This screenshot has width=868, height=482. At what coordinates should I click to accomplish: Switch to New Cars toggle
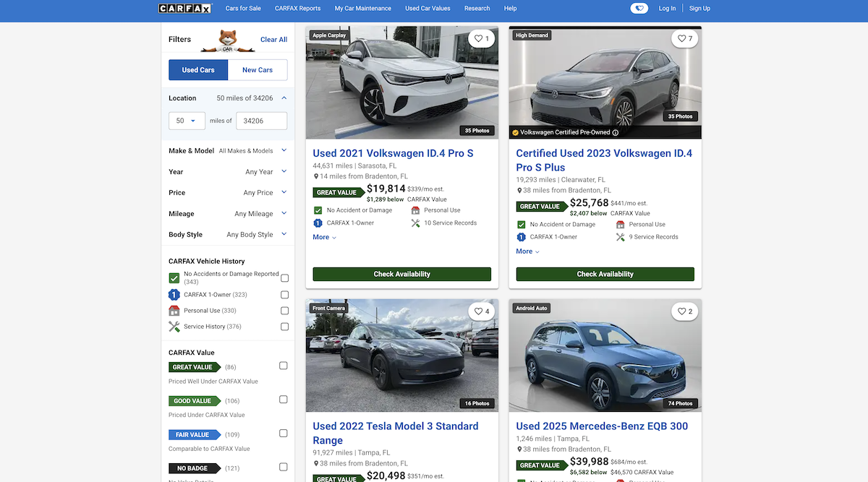pyautogui.click(x=258, y=70)
